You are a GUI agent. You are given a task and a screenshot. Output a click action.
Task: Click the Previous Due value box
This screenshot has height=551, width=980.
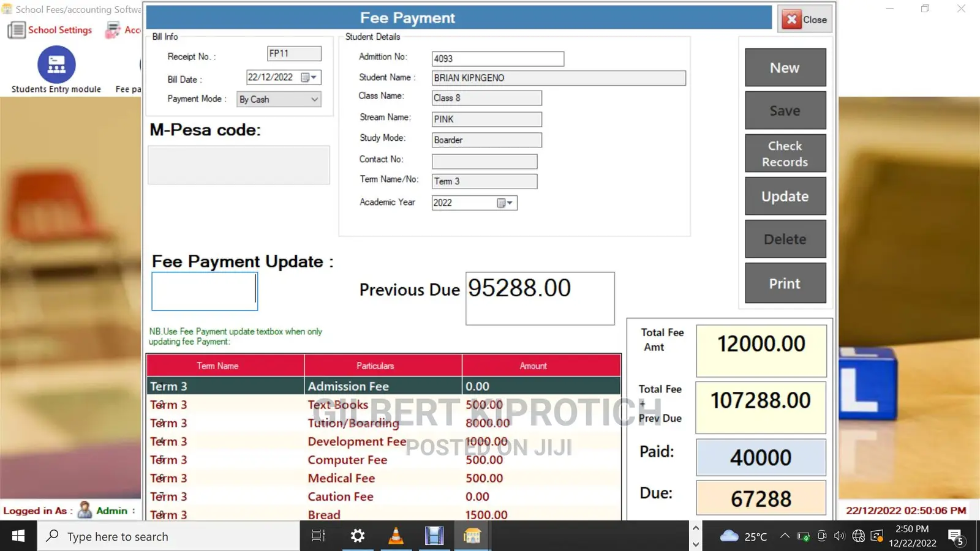pyautogui.click(x=540, y=298)
